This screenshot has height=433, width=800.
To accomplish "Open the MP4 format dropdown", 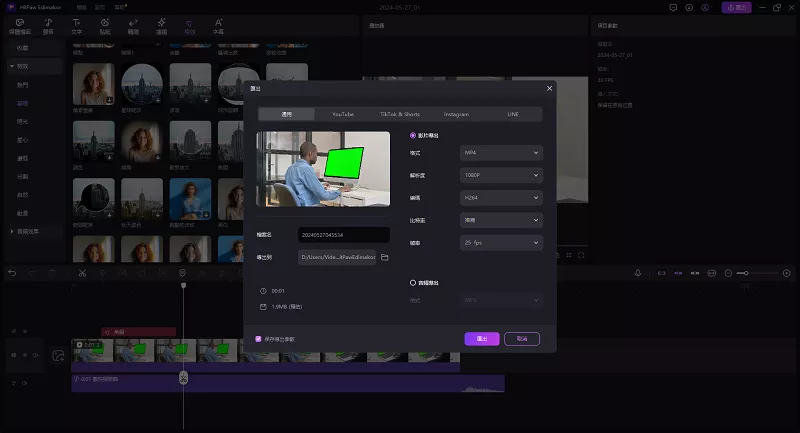I will (501, 153).
